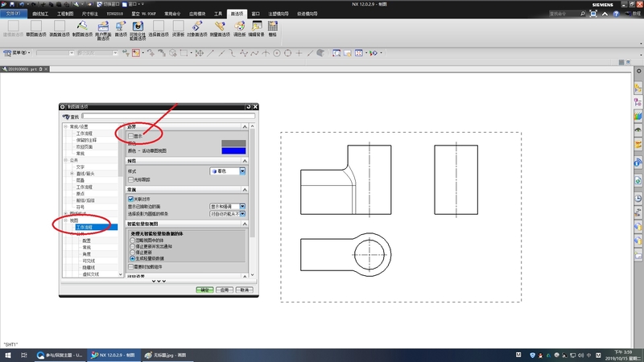644x362 pixels.
Task: Collapse ribbon with the up chevron icon
Action: [x=605, y=14]
